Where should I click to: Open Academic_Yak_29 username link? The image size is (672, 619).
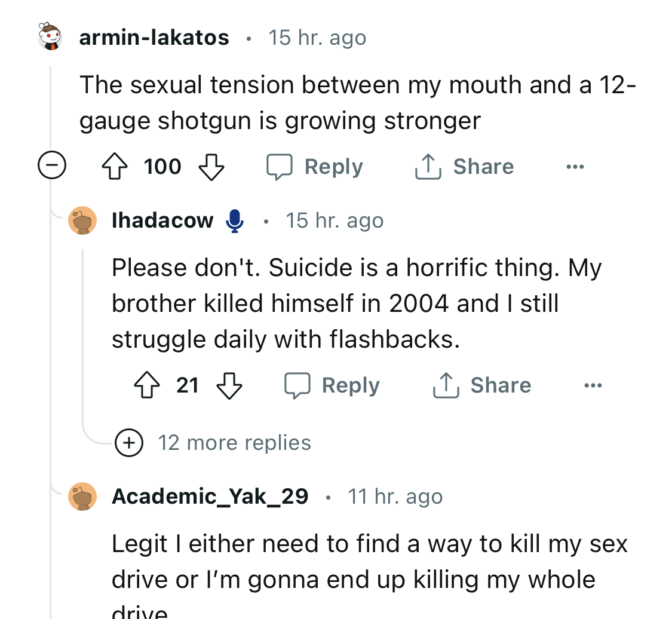point(210,497)
